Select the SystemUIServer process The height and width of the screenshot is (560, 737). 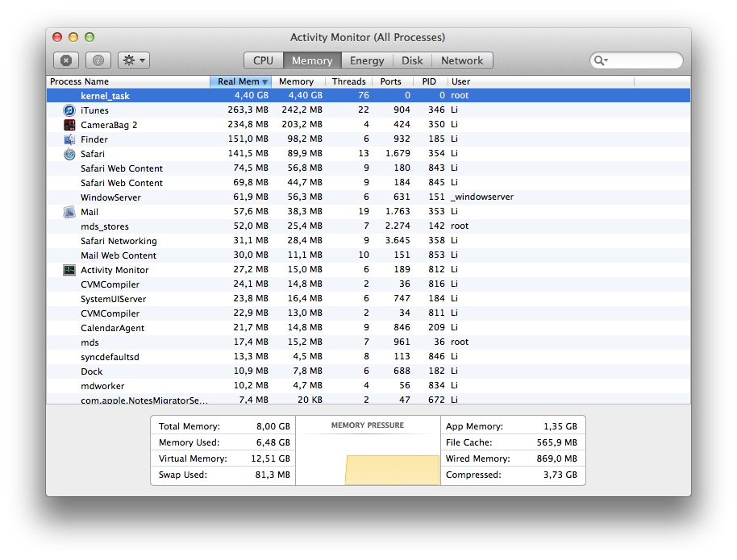(x=368, y=299)
